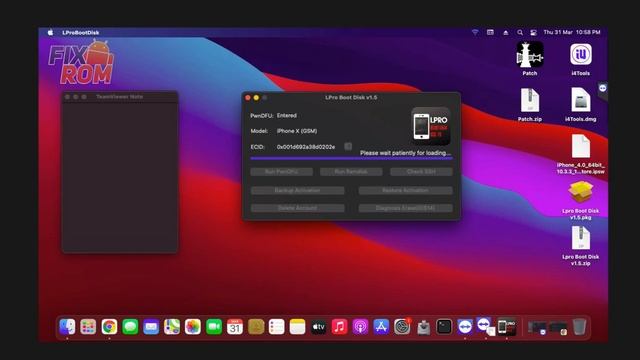Open Wi-Fi status in menu bar
The height and width of the screenshot is (360, 640).
[x=475, y=32]
